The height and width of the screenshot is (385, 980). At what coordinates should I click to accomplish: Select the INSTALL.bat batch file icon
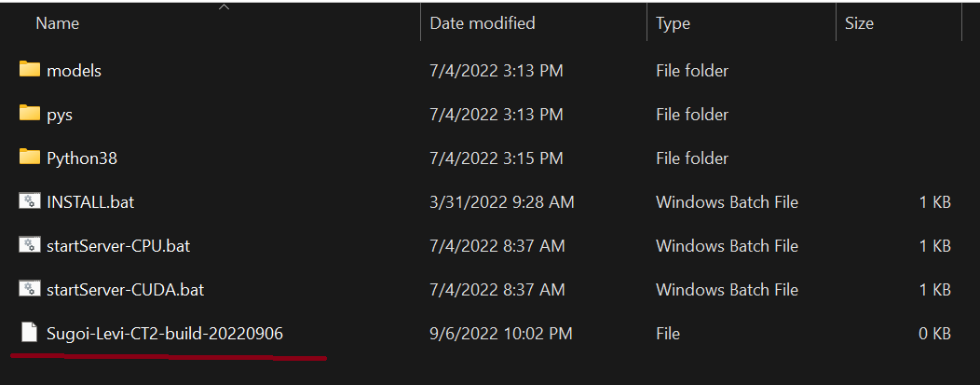[30, 201]
